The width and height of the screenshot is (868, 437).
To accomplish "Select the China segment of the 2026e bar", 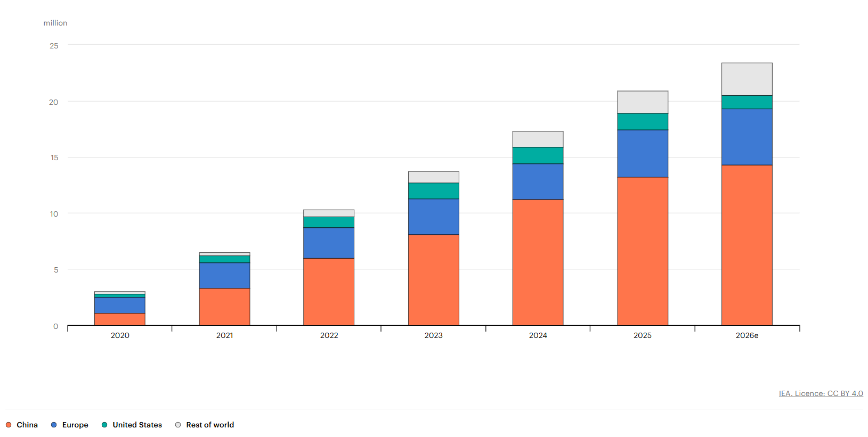I will [747, 245].
